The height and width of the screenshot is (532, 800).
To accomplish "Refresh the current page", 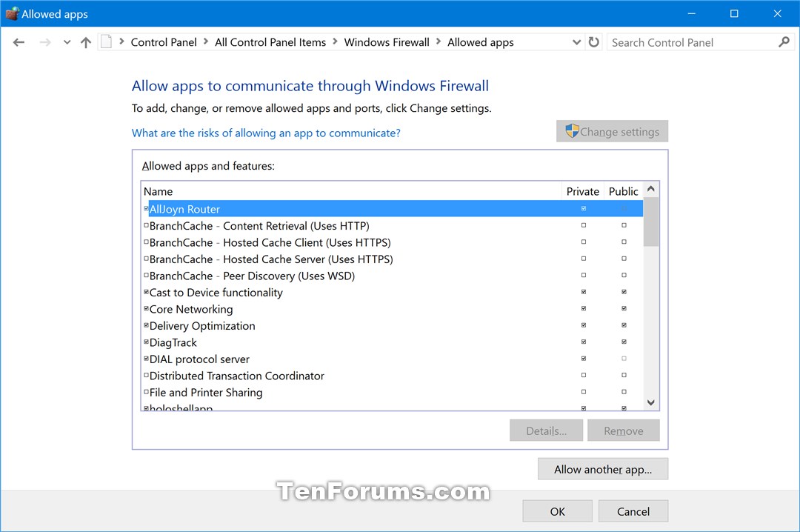I will [594, 42].
